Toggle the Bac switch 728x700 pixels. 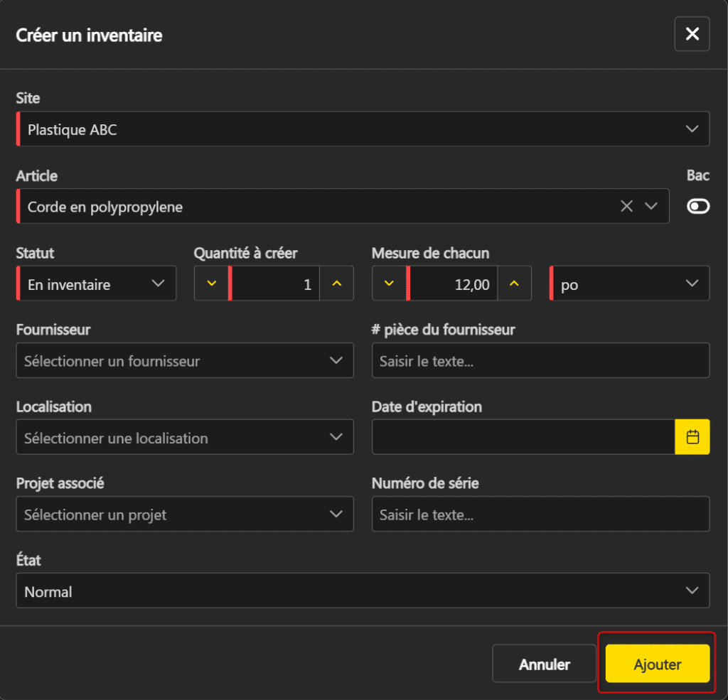click(697, 206)
